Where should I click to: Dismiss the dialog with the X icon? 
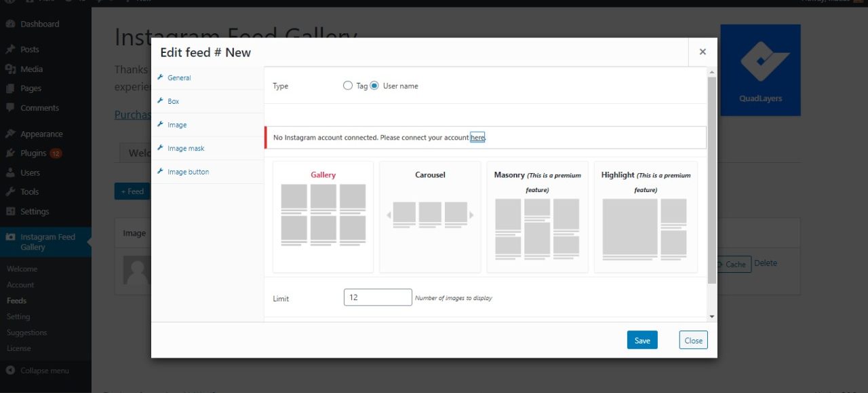pos(703,52)
